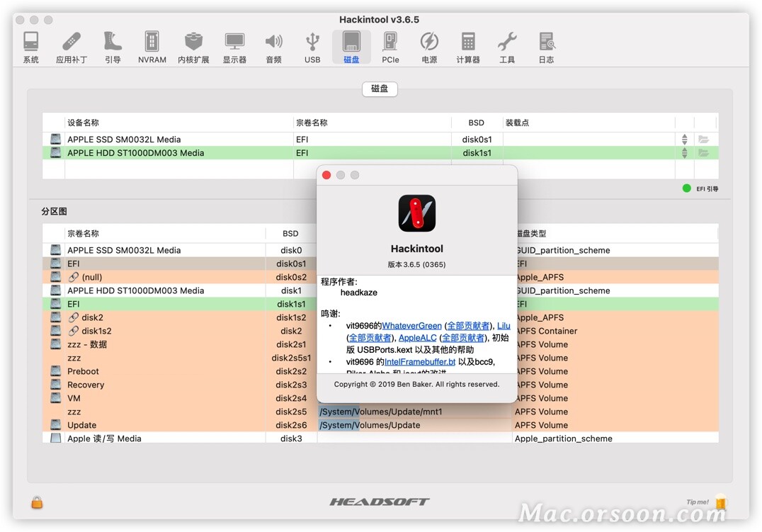The width and height of the screenshot is (762, 532).
Task: Click the 磁盘 segmented tab above the table
Action: (380, 89)
